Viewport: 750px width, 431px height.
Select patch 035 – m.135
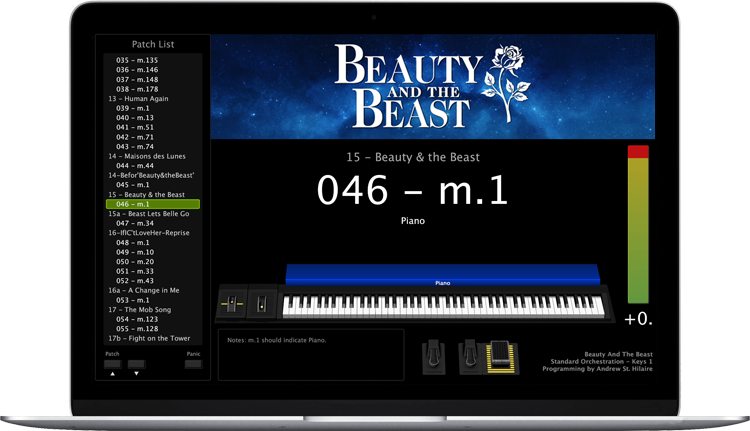click(x=153, y=60)
